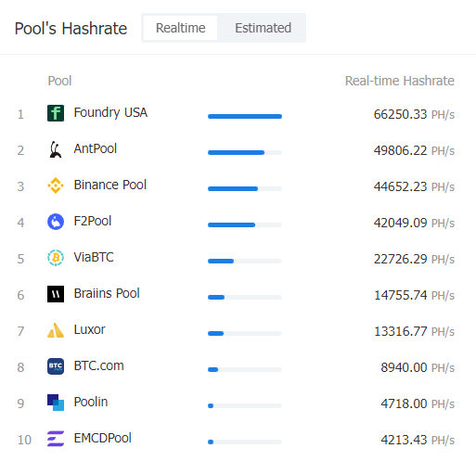Open the Braiins Pool link

(107, 293)
